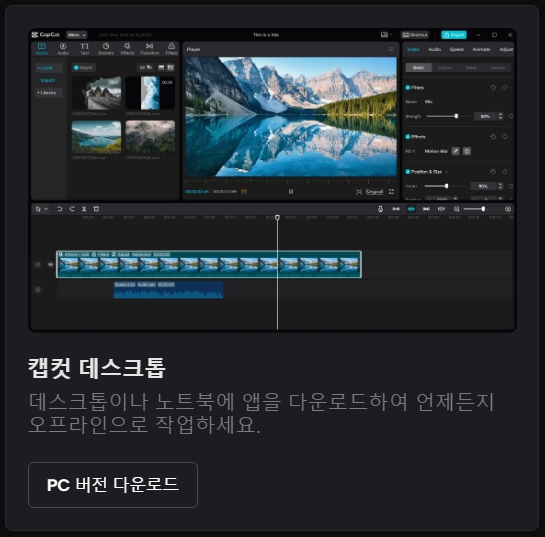Click the timeline zoom-to-fit icon at far right
The width and height of the screenshot is (545, 537).
508,209
